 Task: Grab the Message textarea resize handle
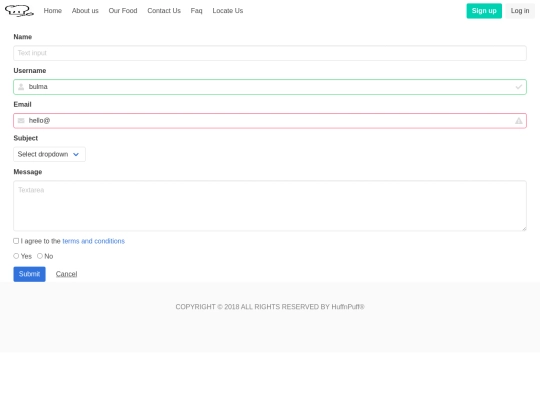tap(524, 228)
